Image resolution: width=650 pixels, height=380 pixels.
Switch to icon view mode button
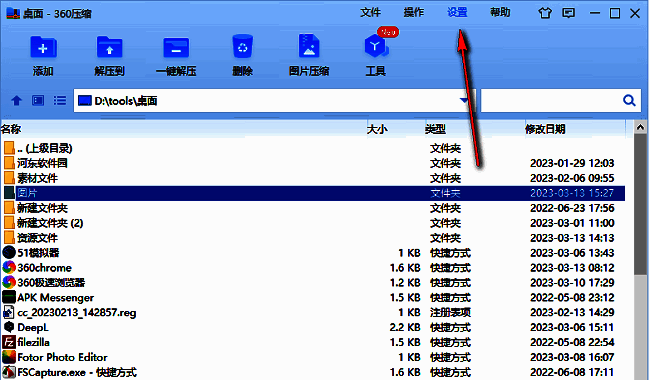coord(38,100)
